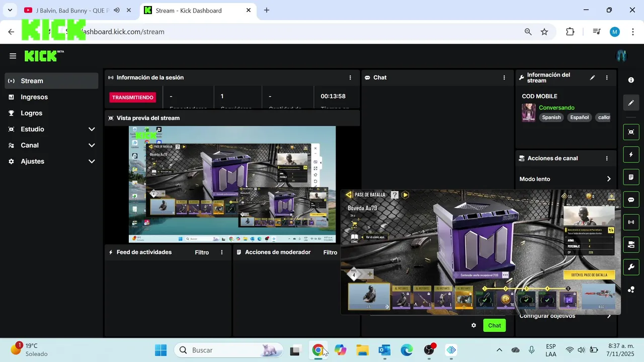Toggle stream info wrench panel button
Image resolution: width=644 pixels, height=362 pixels.
pos(631,267)
